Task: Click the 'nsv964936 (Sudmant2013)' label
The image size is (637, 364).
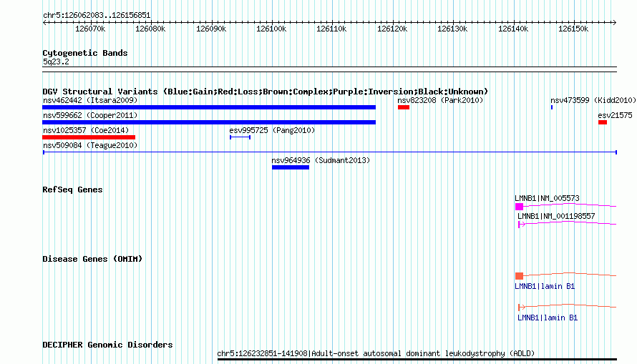Action: [x=321, y=160]
